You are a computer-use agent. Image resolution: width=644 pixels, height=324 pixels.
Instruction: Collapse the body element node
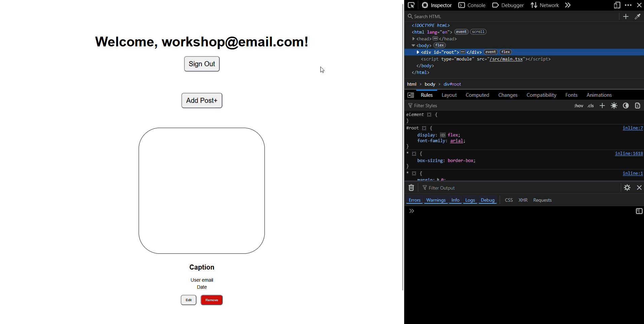(414, 45)
